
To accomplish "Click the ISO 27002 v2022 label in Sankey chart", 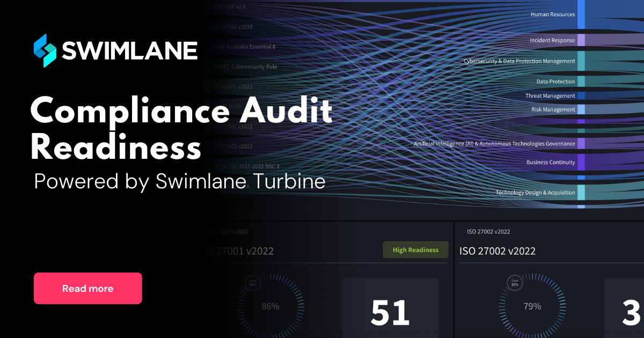I will point(233,146).
